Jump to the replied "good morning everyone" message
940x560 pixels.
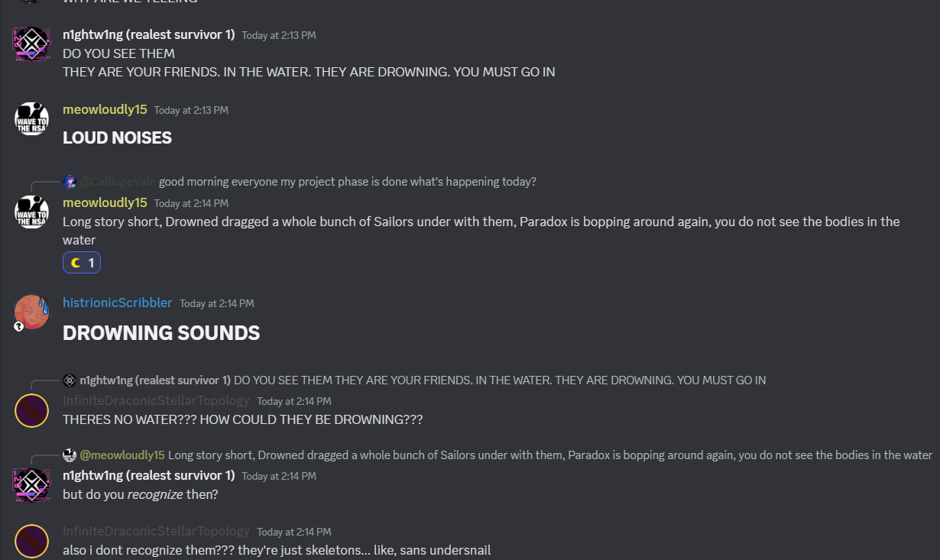(x=347, y=182)
